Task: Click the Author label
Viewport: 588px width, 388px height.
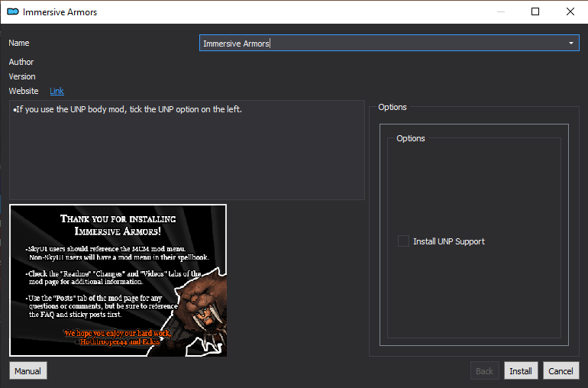Action: coord(21,62)
